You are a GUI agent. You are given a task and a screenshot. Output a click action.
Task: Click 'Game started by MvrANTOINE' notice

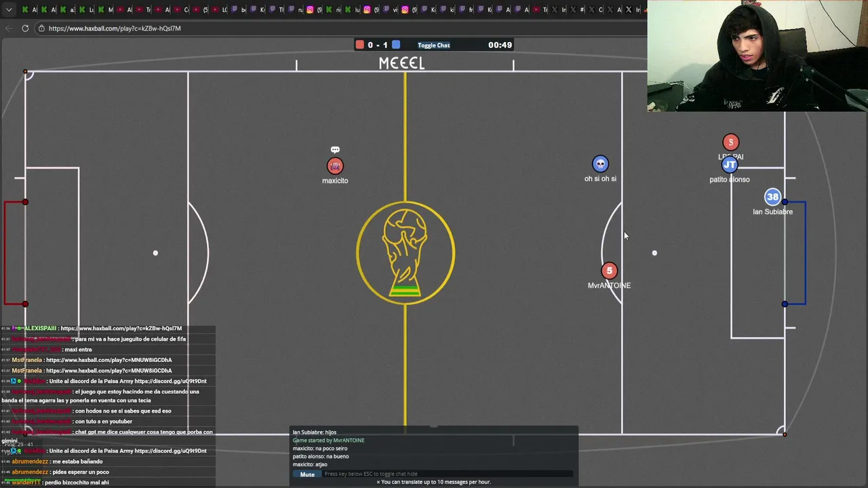(328, 441)
